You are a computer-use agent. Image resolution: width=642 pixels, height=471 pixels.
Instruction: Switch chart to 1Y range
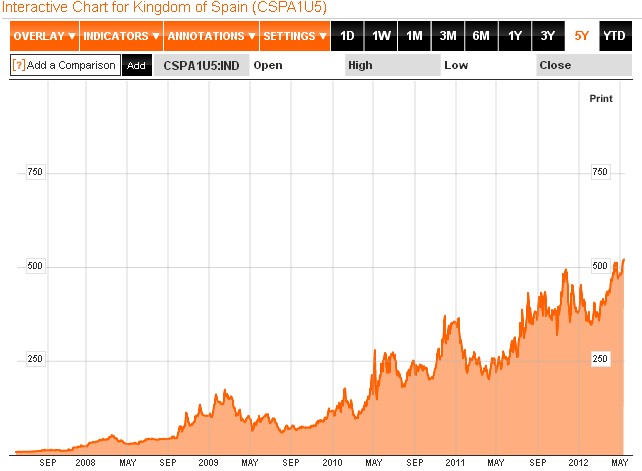click(515, 36)
